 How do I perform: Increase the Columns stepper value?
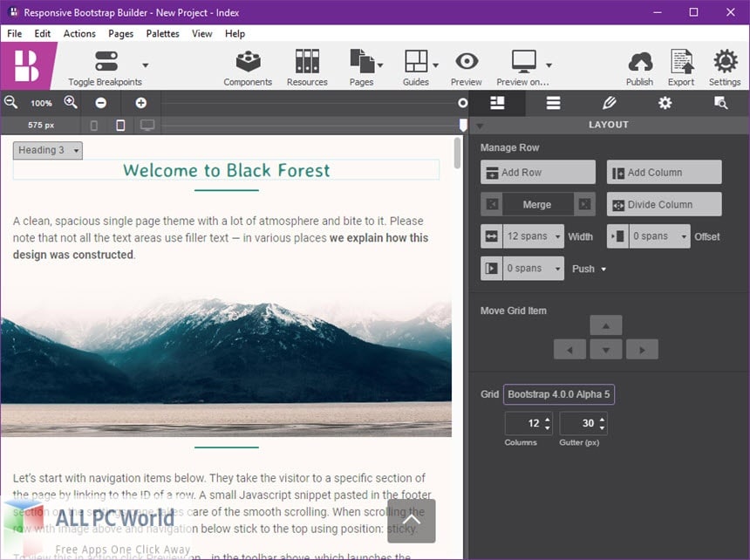[547, 420]
